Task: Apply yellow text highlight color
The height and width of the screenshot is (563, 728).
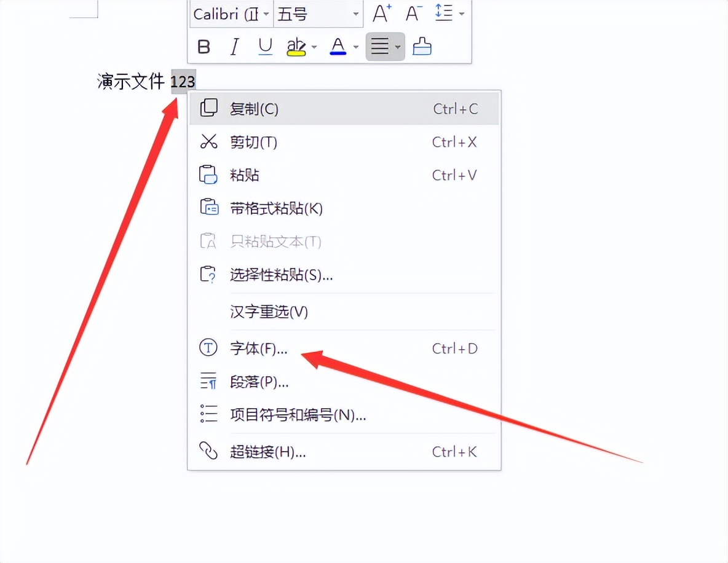Action: click(x=296, y=47)
